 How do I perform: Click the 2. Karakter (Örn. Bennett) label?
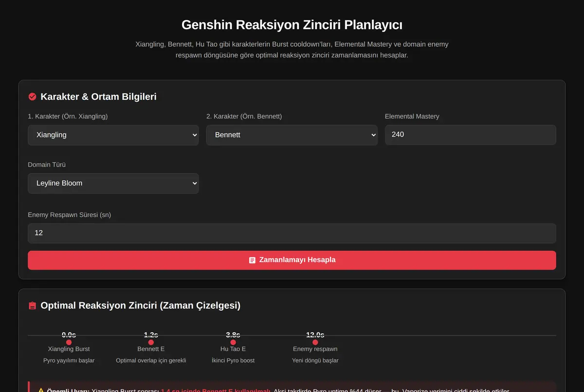pyautogui.click(x=244, y=116)
